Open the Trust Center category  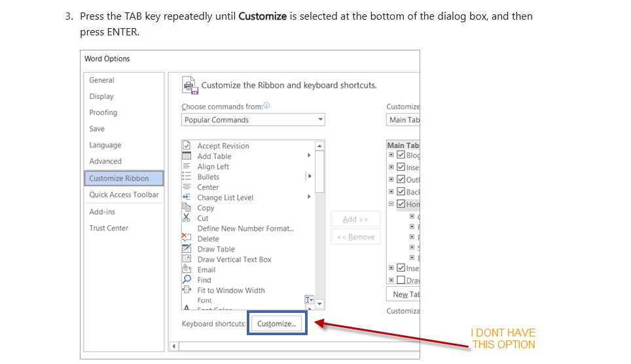click(109, 228)
